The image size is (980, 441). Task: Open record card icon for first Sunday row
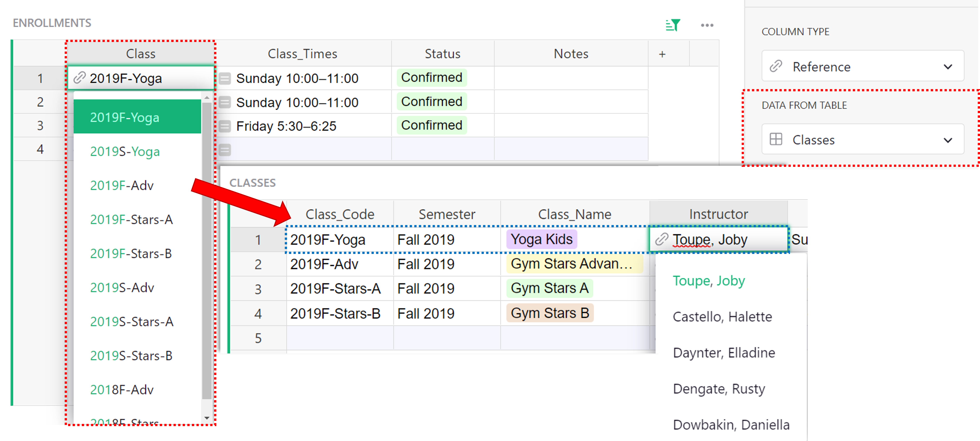(x=225, y=78)
